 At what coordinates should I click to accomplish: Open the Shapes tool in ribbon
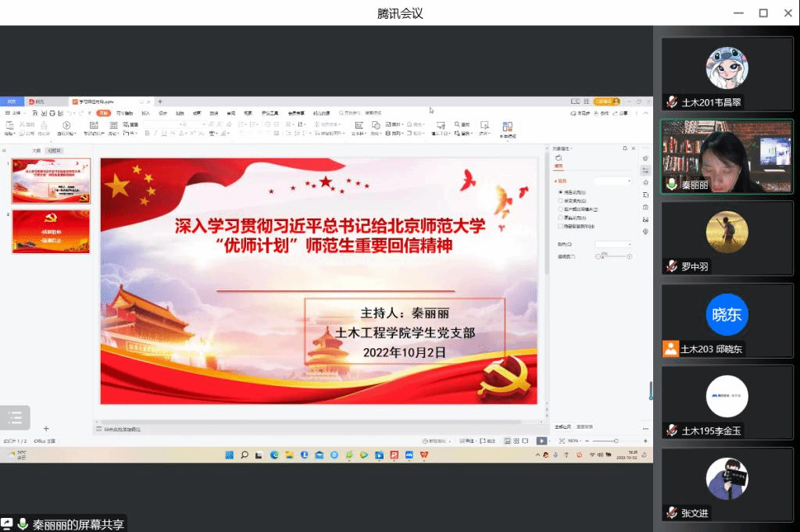coord(376,125)
